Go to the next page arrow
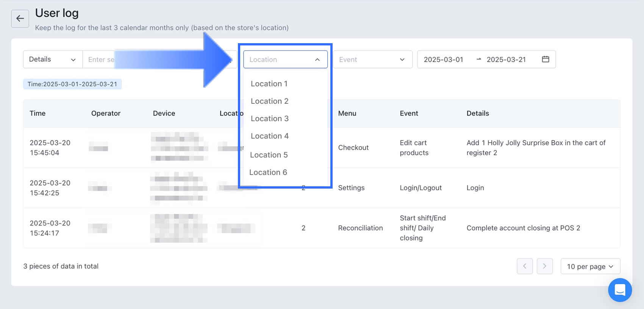This screenshot has width=644, height=309. (545, 266)
